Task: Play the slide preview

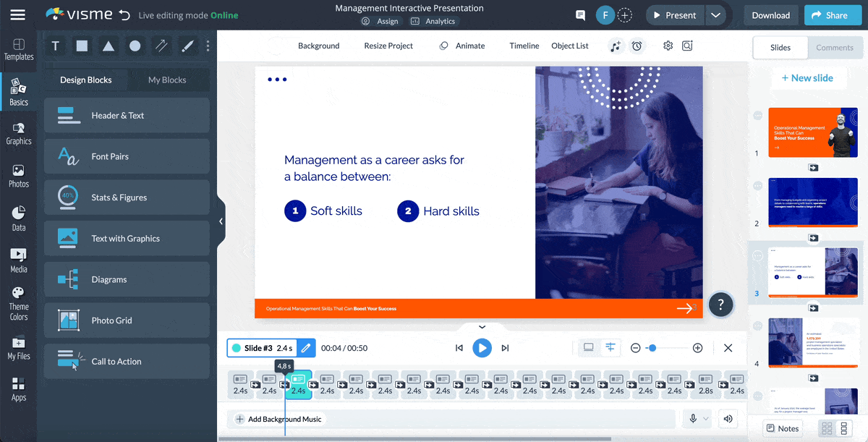Action: point(482,347)
